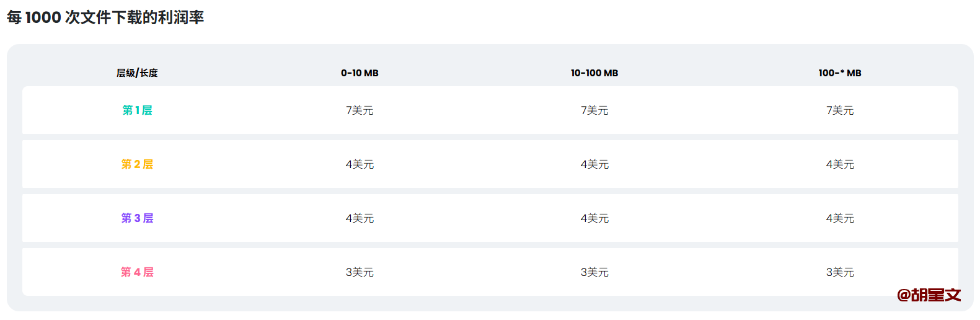Click 第 1 层 price under 0-10 MB
980x320 pixels.
[360, 110]
